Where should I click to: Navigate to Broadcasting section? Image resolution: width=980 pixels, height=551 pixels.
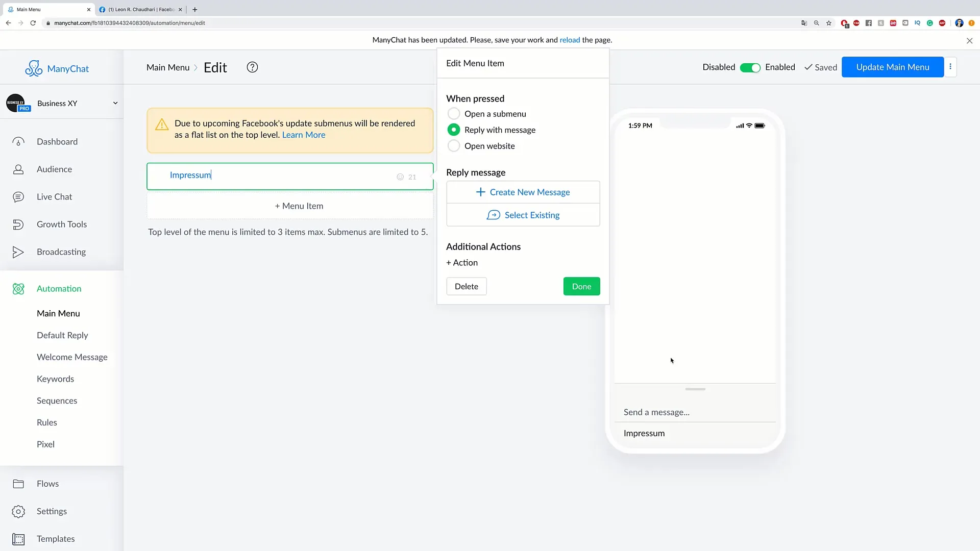coord(61,252)
